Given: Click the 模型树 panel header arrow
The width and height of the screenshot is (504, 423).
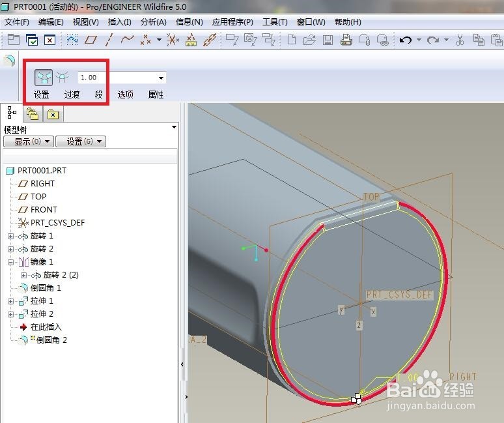Looking at the screenshot, I should pos(174,127).
